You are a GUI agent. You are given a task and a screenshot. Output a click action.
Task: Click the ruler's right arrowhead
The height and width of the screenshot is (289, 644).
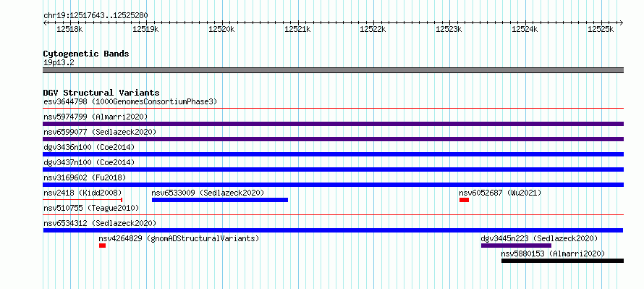coord(622,23)
